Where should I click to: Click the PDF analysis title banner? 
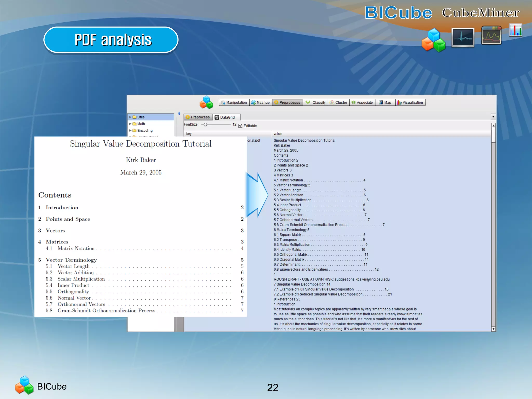(x=111, y=40)
